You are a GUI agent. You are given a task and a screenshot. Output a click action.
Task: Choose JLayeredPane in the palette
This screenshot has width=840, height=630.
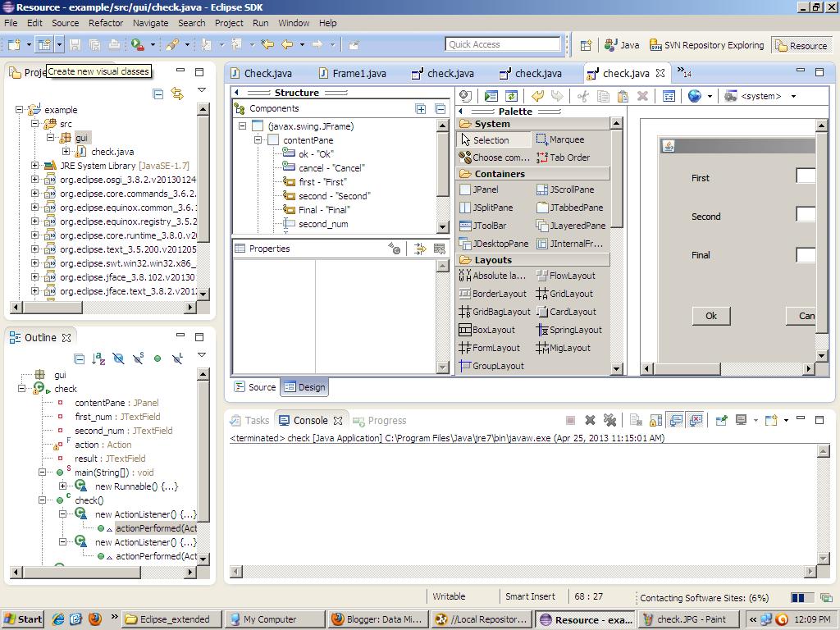tap(571, 226)
